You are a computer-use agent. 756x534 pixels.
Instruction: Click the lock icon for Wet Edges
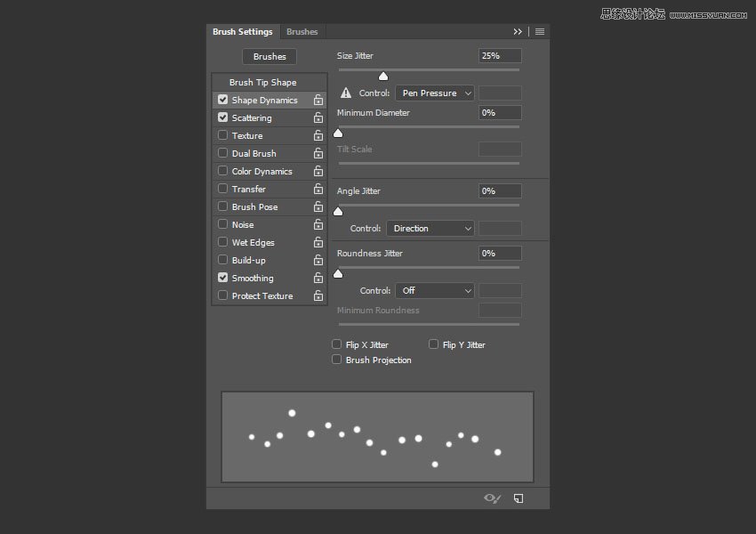318,243
